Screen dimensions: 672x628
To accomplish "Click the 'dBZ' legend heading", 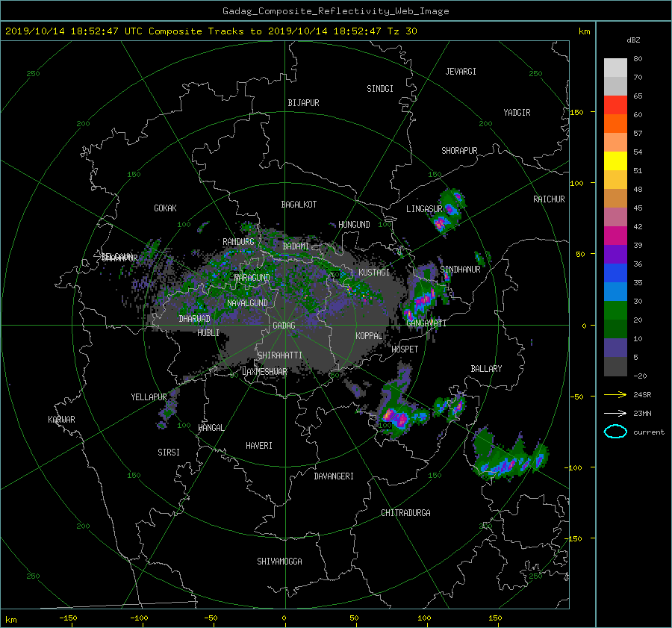I will (633, 40).
